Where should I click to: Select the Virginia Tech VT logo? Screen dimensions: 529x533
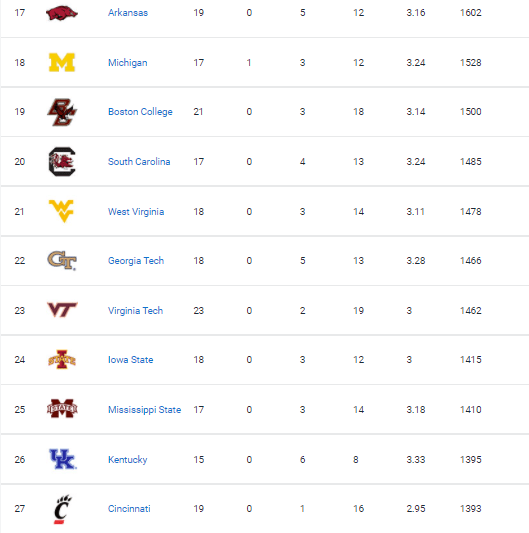[62, 310]
